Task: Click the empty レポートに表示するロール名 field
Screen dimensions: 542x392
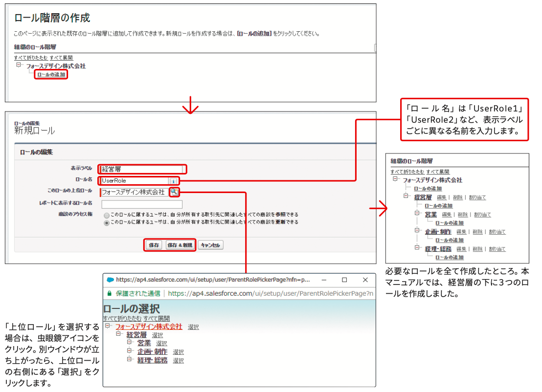Action: [142, 204]
